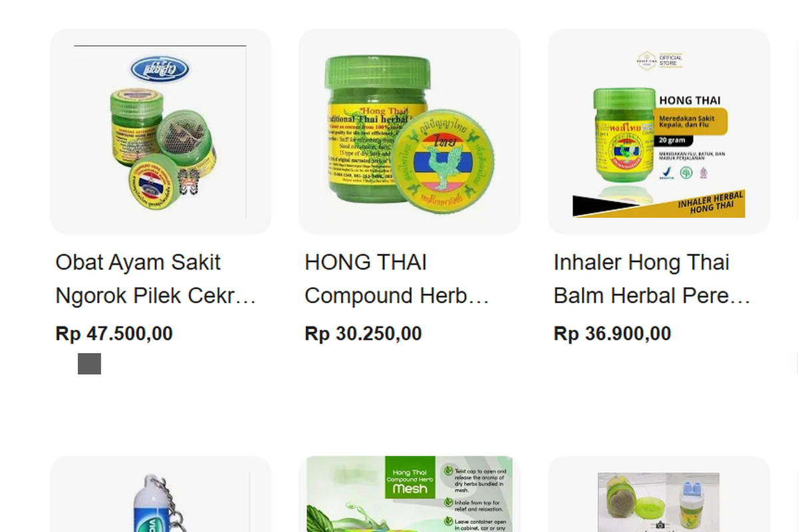798x532 pixels.
Task: Click the 'HONG THAI Compound Herb' product title
Action: (398, 279)
